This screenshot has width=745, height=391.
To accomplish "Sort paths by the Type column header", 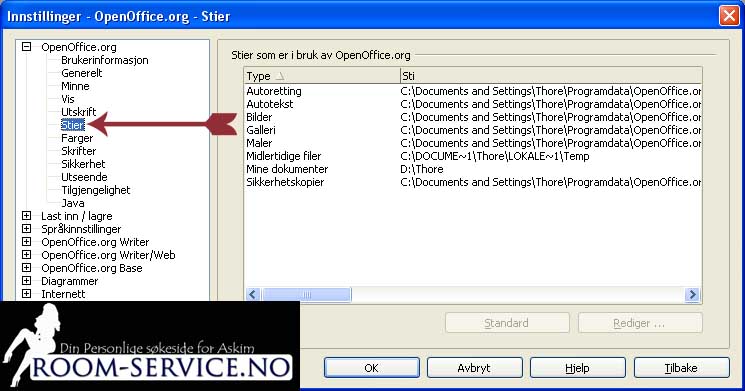I will click(322, 76).
